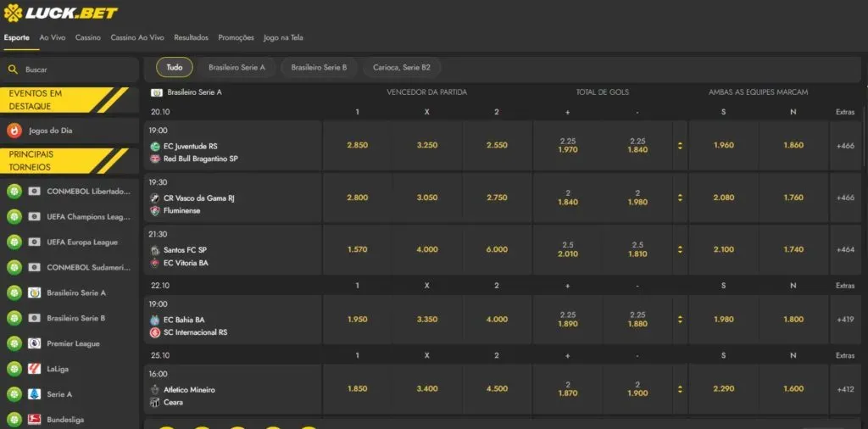This screenshot has height=429, width=868.
Task: Open the Ao Vivo tab
Action: 53,37
